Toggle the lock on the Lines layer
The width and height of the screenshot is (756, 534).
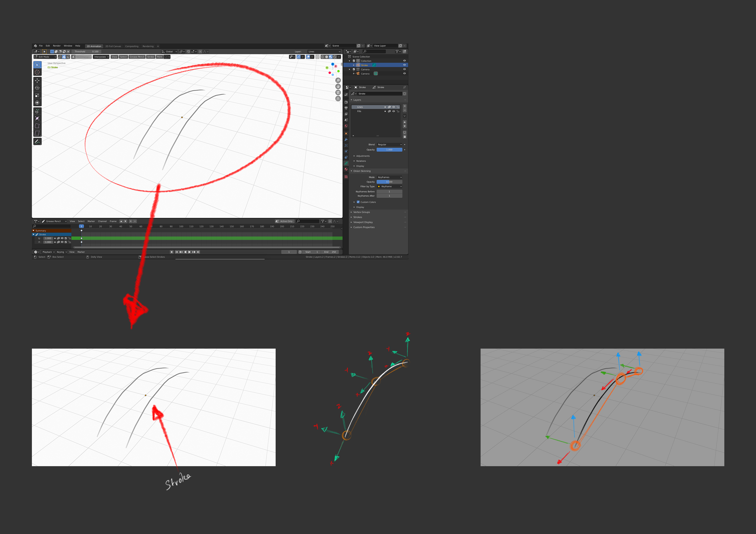point(398,107)
